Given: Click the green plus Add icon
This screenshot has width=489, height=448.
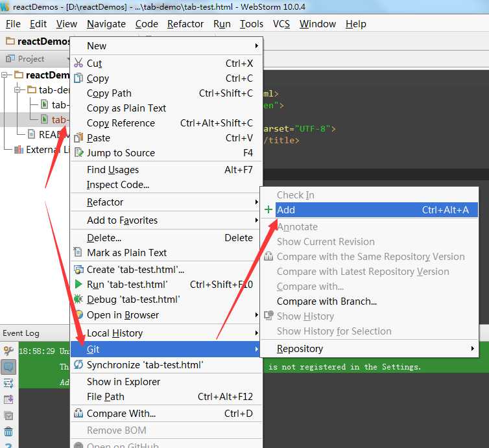Looking at the screenshot, I should click(268, 209).
